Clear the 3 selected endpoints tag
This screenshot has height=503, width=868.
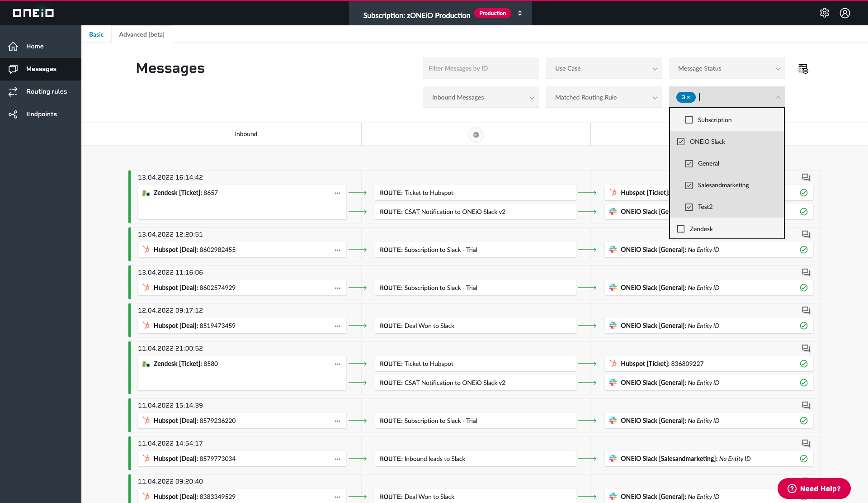coord(689,97)
